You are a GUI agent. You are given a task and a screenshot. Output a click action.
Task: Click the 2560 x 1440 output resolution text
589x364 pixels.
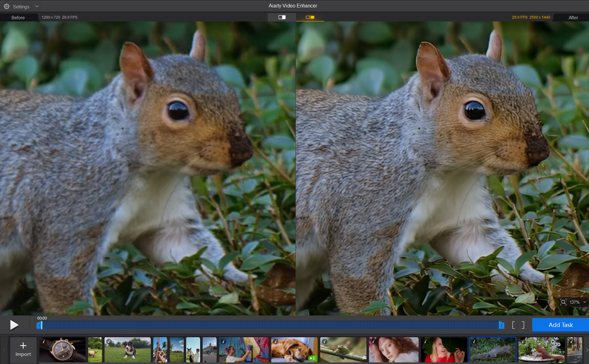click(540, 17)
